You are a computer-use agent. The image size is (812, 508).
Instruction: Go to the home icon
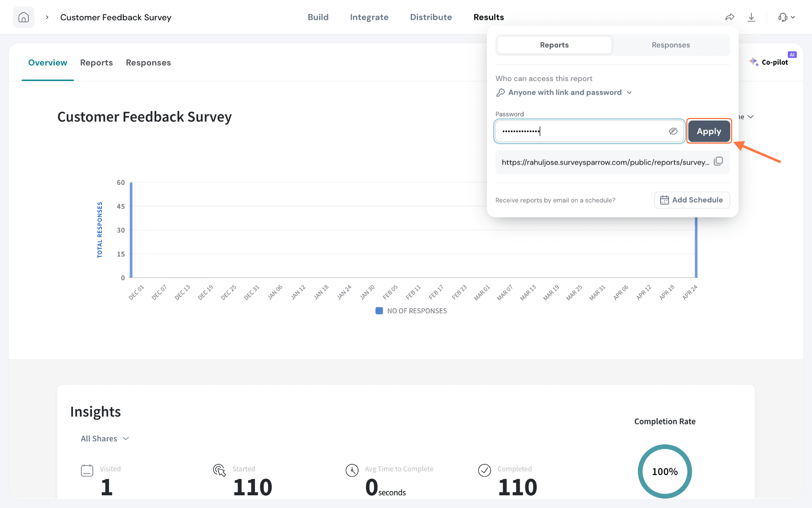tap(24, 17)
